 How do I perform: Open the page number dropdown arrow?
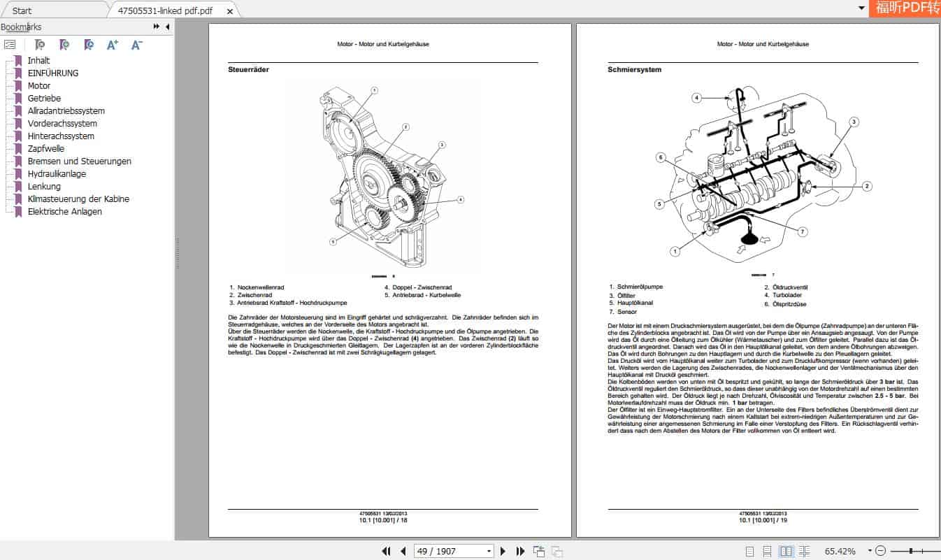[489, 551]
